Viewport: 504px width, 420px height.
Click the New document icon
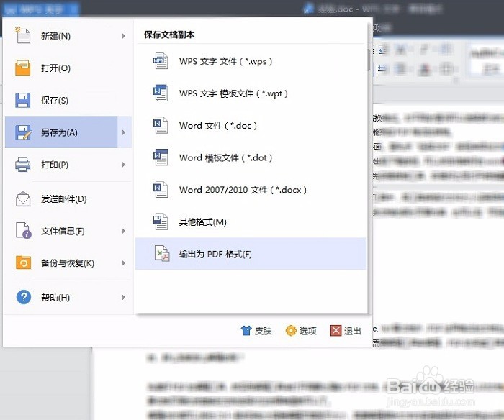(23, 35)
